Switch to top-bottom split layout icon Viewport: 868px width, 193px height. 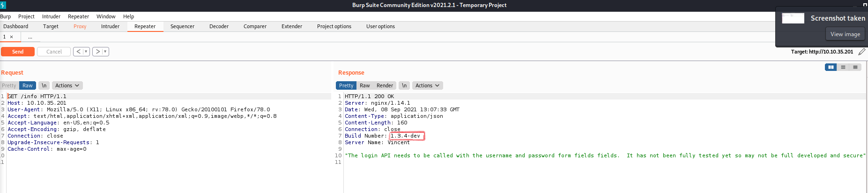[x=843, y=67]
